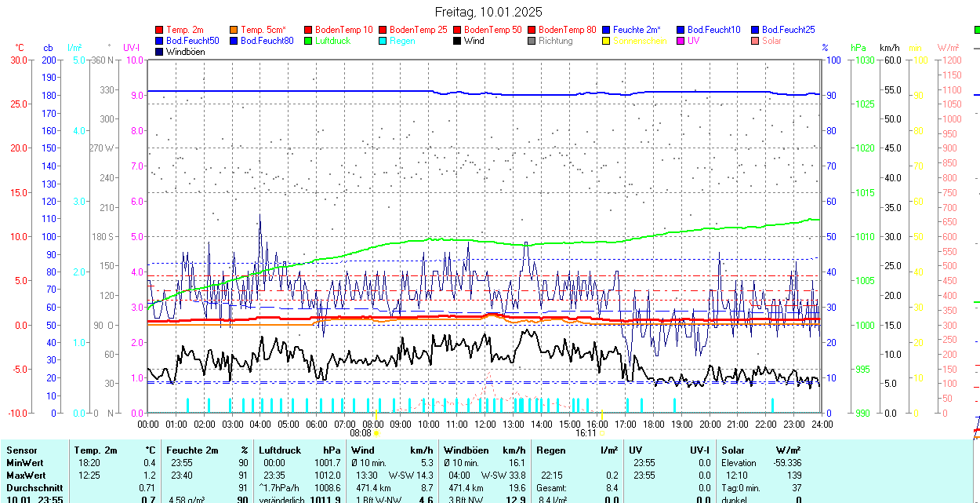Click the black Wind legend square
The image size is (980, 503).
tap(458, 41)
